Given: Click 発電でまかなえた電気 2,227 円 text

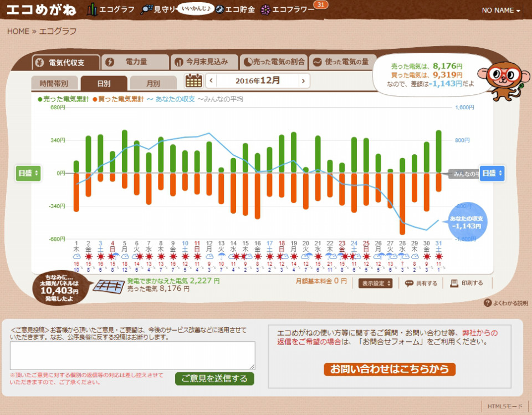Looking at the screenshot, I should (x=173, y=281).
